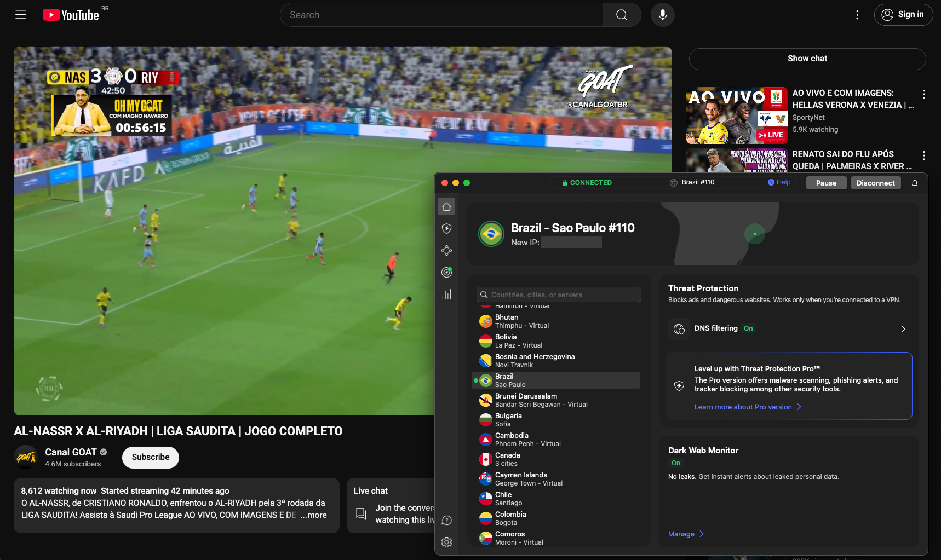
Task: Open DNS filtering On setting
Action: (748, 328)
